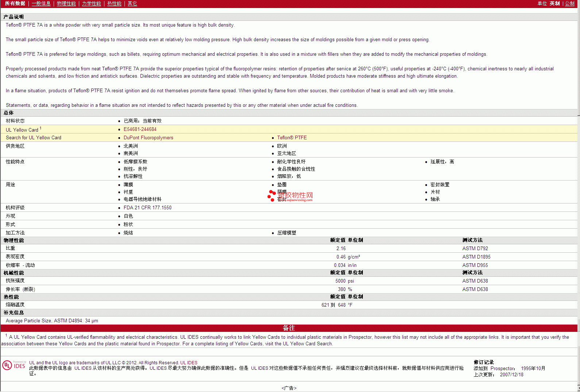Viewport: 580px width, 392px height.
Task: Click the 备注 red banner heading
Action: coord(289,328)
